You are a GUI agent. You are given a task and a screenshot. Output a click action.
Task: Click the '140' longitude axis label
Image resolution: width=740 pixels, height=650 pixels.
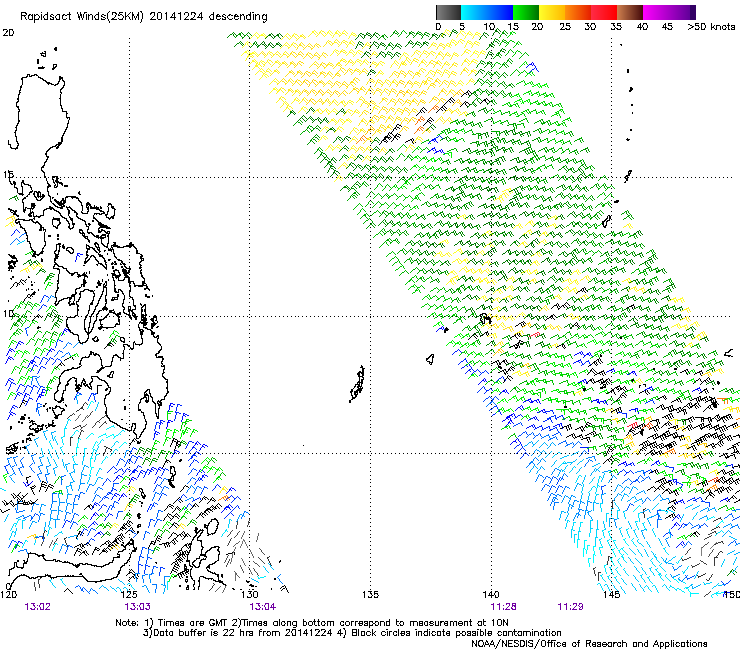[x=491, y=594]
